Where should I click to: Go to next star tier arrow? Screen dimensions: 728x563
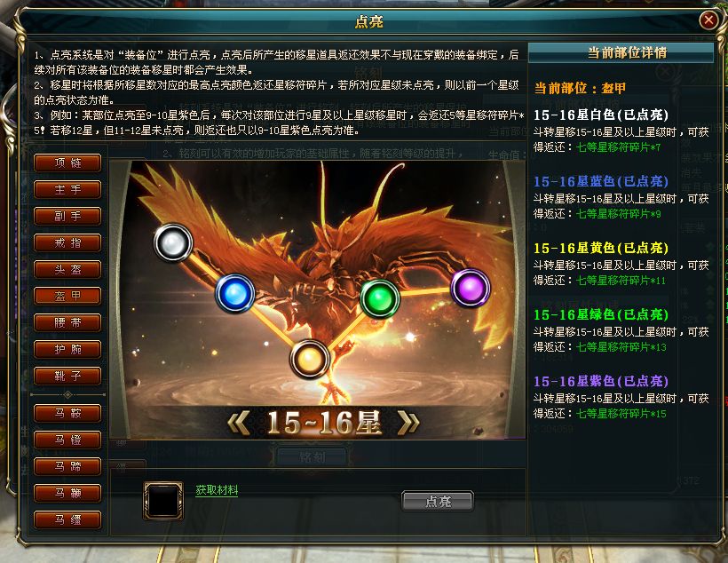point(408,424)
